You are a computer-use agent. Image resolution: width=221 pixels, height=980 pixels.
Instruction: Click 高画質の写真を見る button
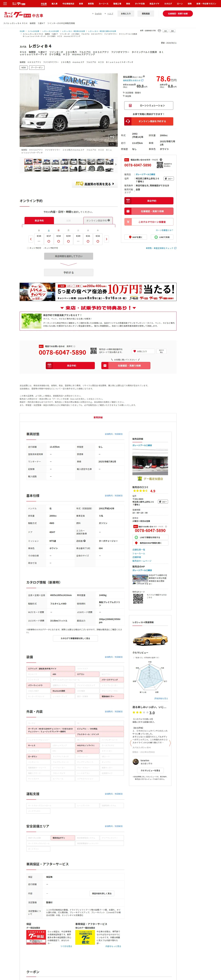95,184
